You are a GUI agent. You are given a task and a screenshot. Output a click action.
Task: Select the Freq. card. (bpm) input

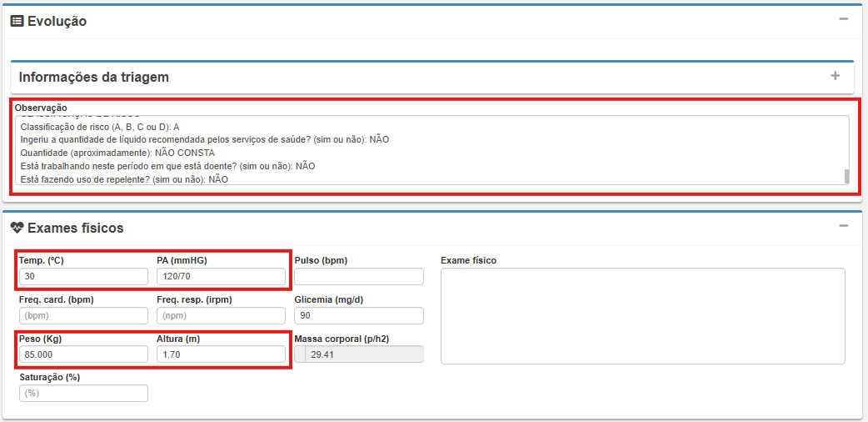point(83,316)
